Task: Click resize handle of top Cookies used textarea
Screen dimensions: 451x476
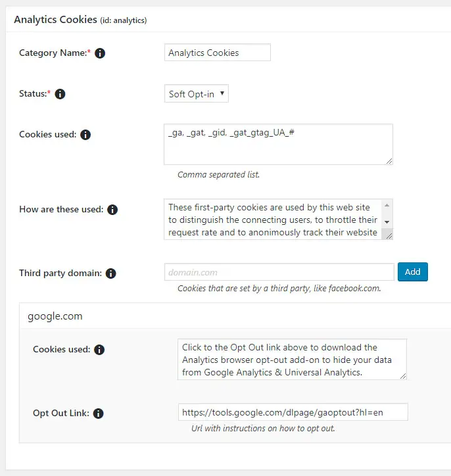Action: tap(389, 160)
